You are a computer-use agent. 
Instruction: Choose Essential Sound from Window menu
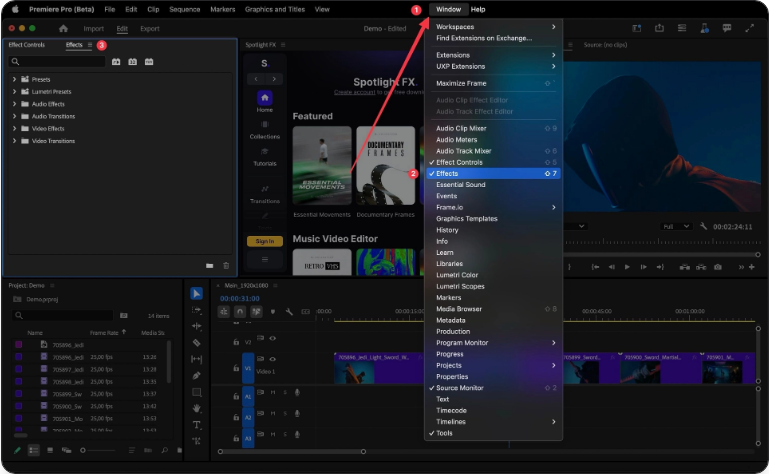point(461,185)
